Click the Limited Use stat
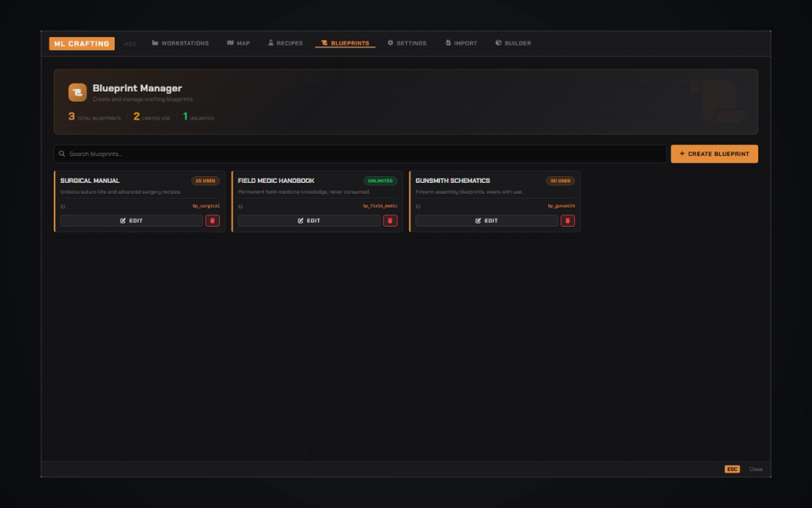Image resolution: width=812 pixels, height=508 pixels. 151,117
